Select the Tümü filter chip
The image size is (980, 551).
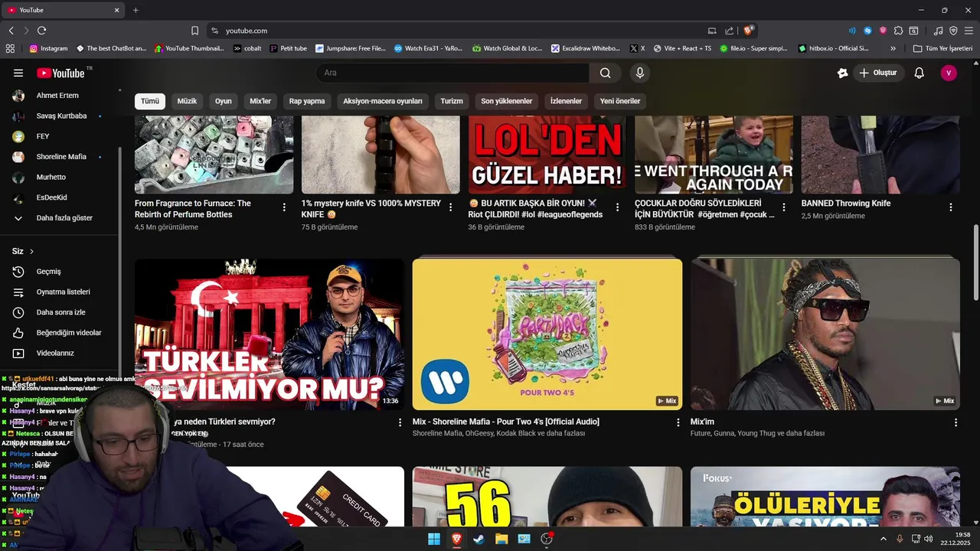150,101
